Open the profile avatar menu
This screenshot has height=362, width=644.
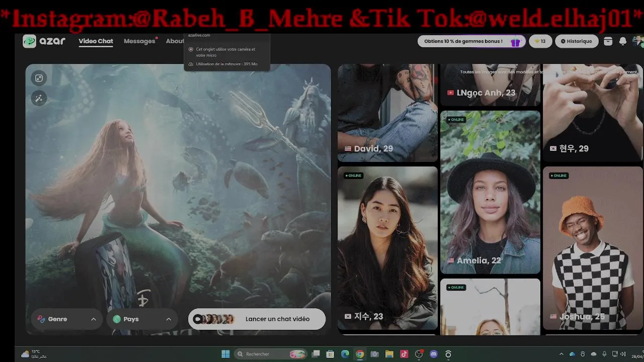click(x=638, y=41)
